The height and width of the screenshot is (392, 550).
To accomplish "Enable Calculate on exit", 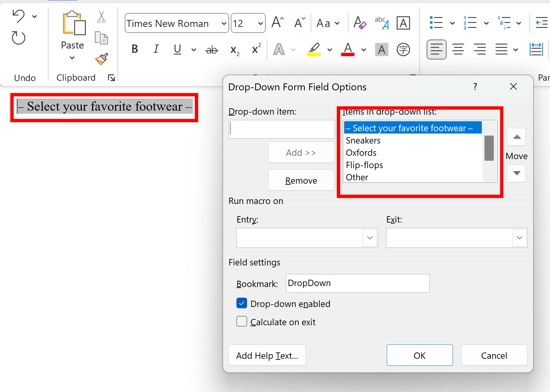I will (242, 321).
